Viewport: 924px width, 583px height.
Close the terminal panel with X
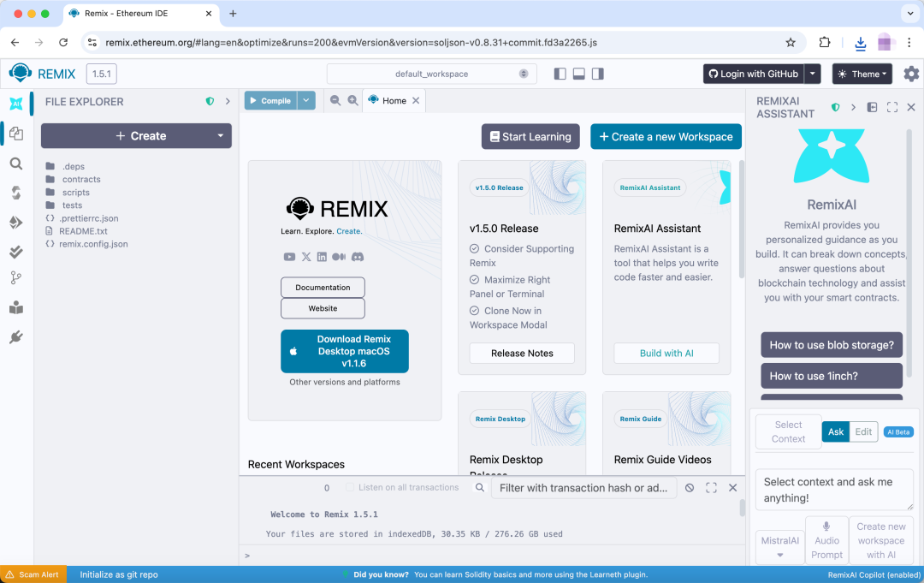[x=732, y=487]
